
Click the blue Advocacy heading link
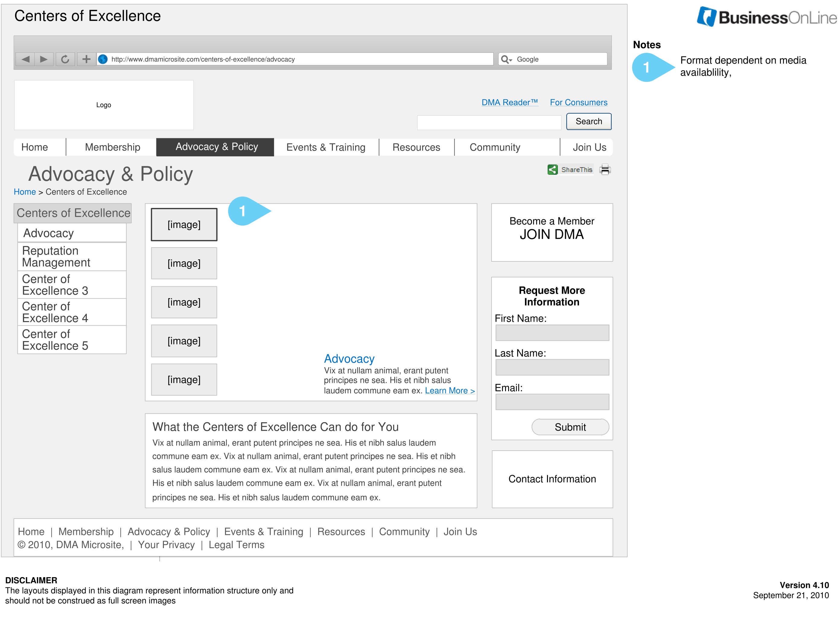click(349, 359)
